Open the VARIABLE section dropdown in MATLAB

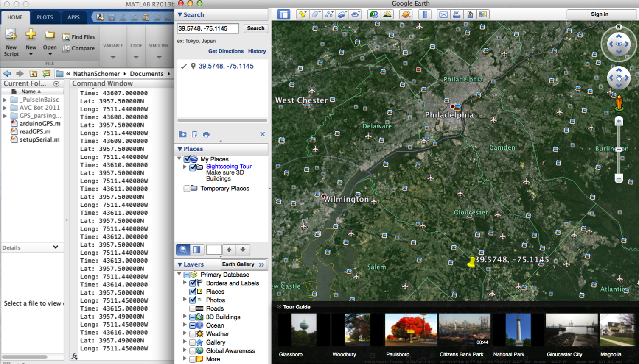click(113, 57)
